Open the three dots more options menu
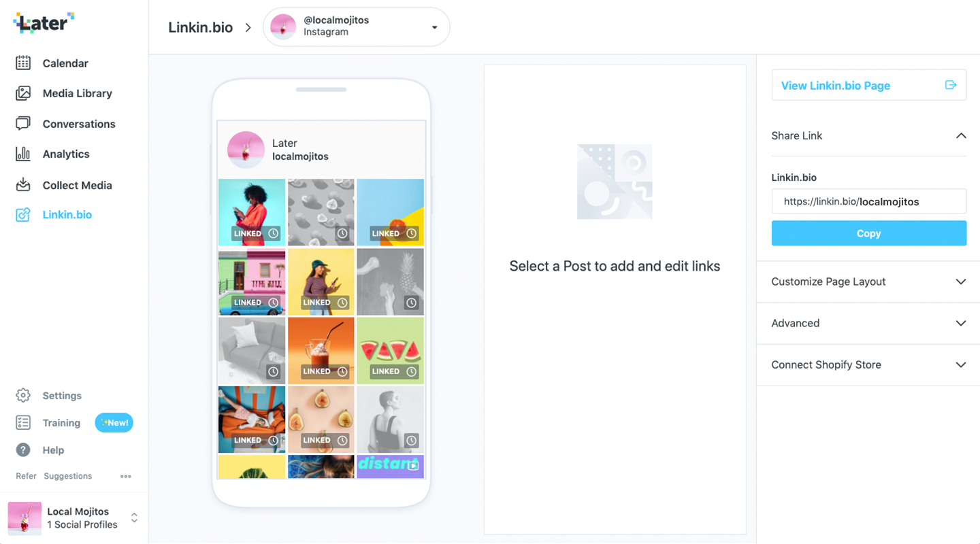The width and height of the screenshot is (980, 544). (x=126, y=477)
